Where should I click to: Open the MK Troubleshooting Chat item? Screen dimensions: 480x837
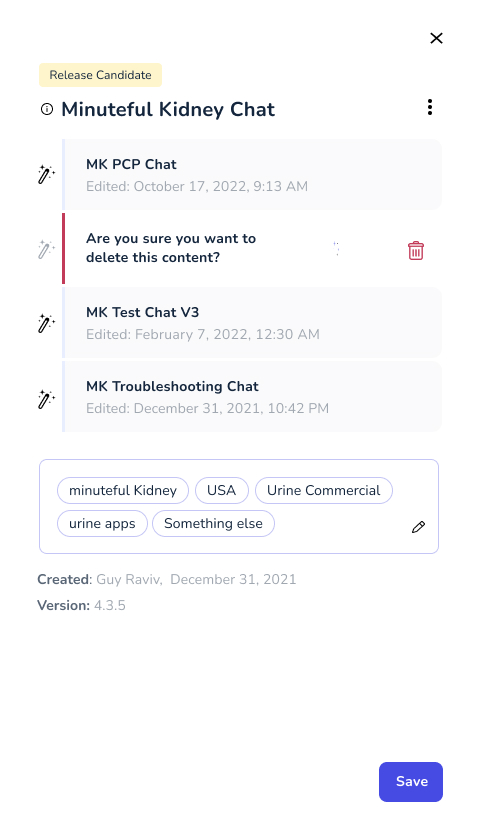point(252,397)
